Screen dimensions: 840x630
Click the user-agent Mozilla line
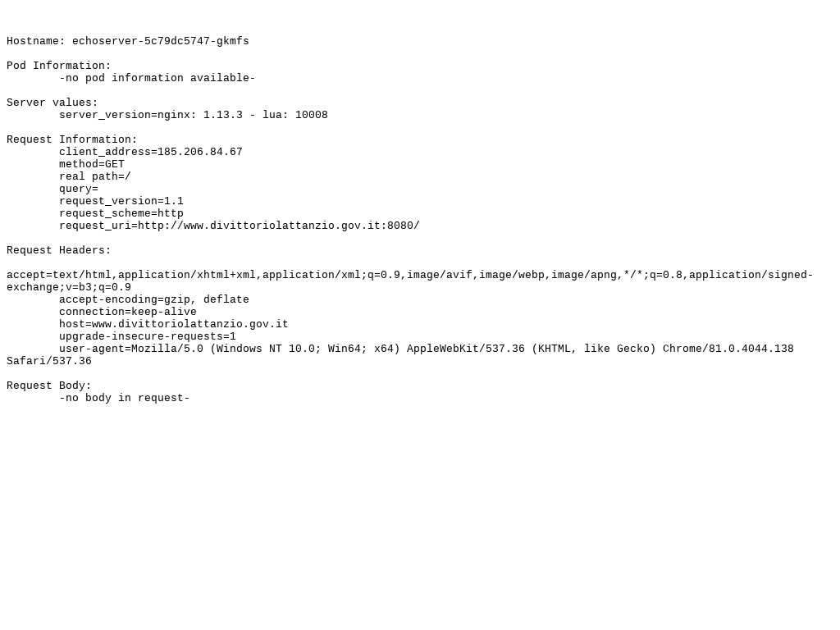click(400, 355)
